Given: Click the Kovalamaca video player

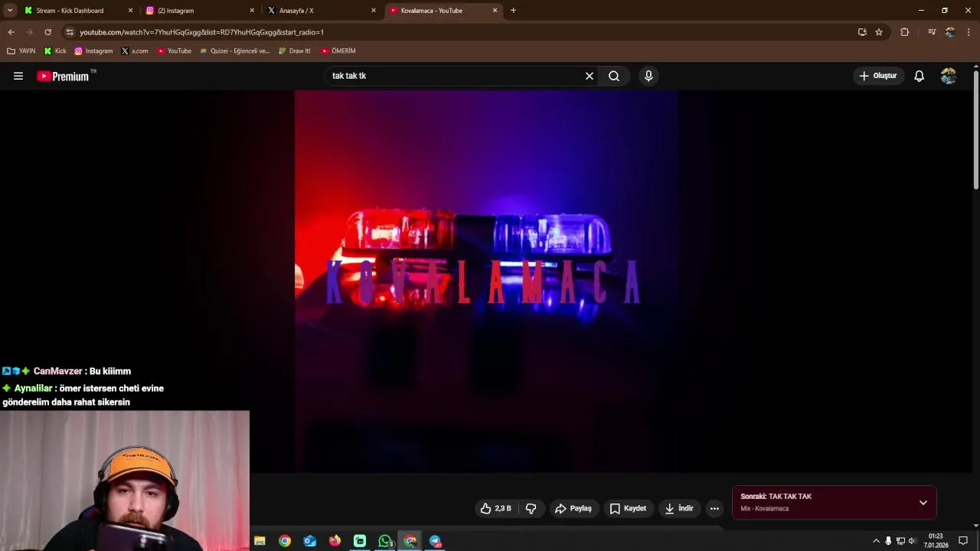Looking at the screenshot, I should pos(486,281).
